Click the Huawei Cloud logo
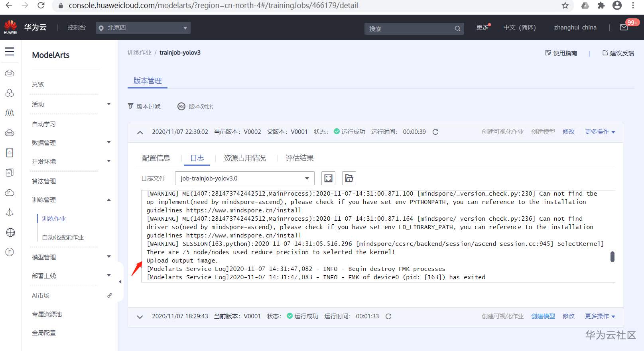 point(10,27)
